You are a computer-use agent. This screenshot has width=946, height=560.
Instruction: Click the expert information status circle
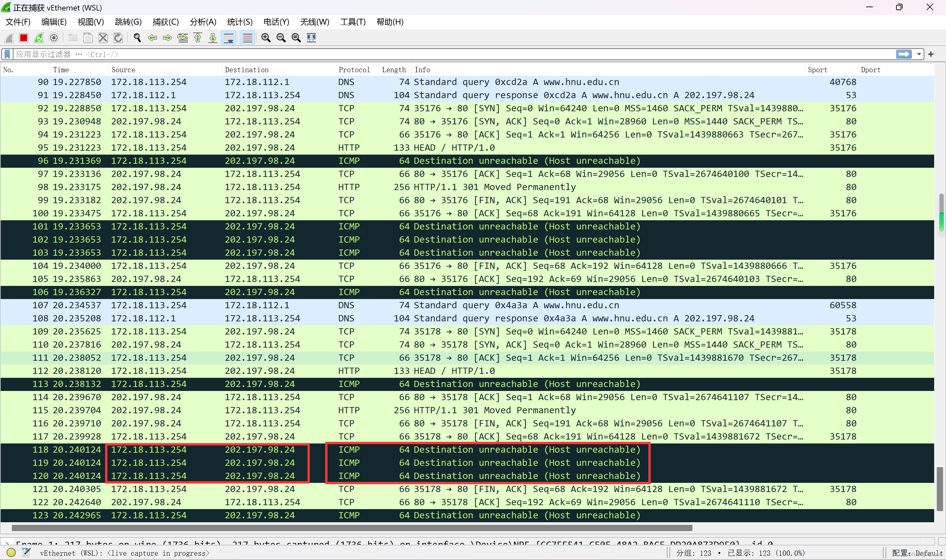11,553
